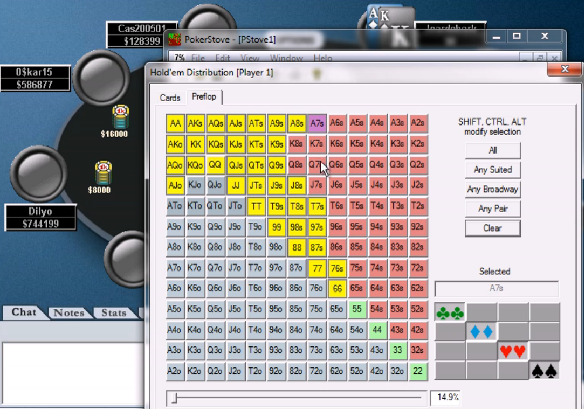Open the View menu in PokerStove
The width and height of the screenshot is (584, 409).
250,58
